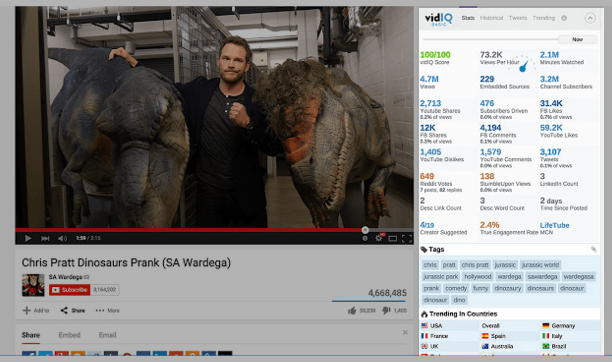Click the Brazil flag icon
Viewport: 612px width, 362px height.
(x=546, y=346)
